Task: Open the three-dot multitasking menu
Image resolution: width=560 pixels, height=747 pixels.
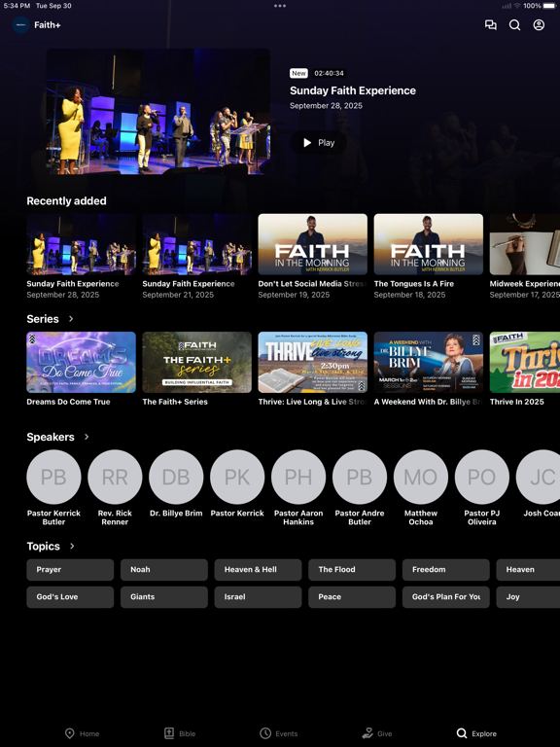Action: point(280,6)
